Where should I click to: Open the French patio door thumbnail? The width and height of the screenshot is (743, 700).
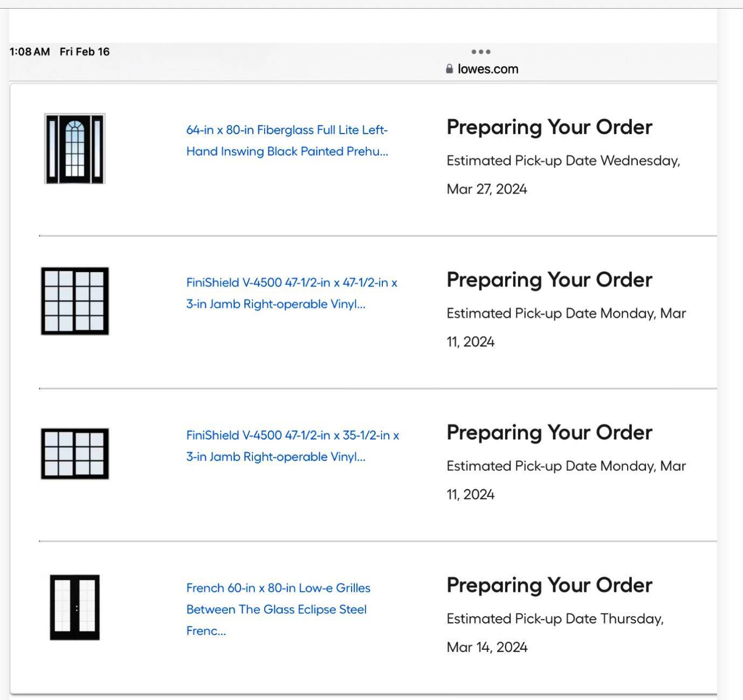(75, 607)
